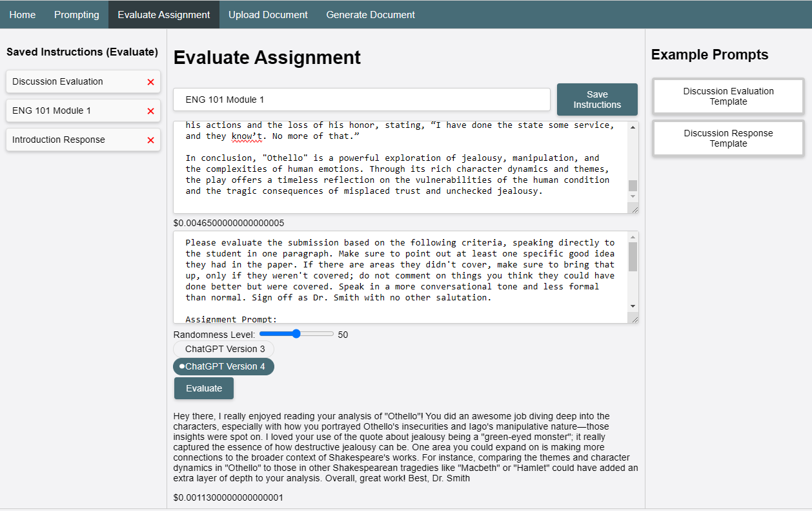Screen dimensions: 812x511
Task: Click the Save Instructions button
Action: (x=597, y=99)
